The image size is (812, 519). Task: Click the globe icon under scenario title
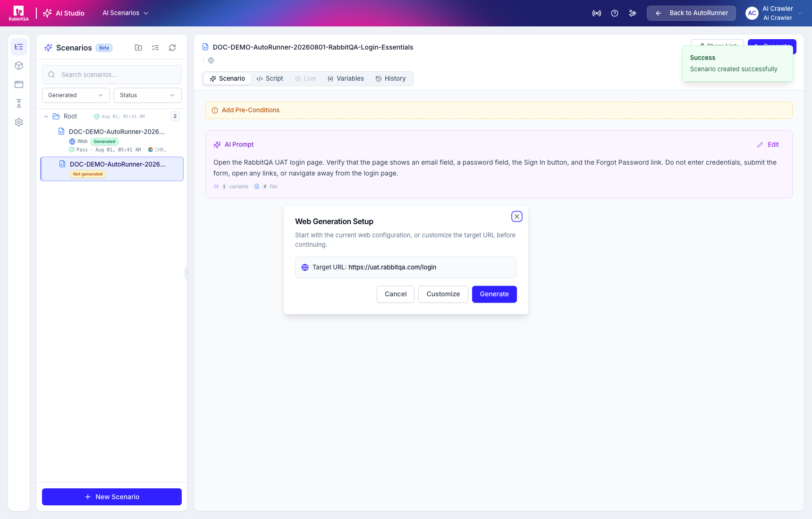(211, 60)
